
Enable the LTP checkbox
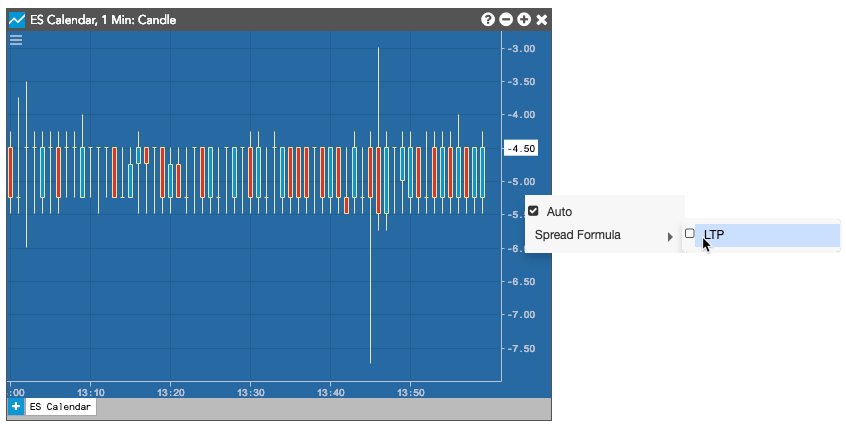(690, 234)
